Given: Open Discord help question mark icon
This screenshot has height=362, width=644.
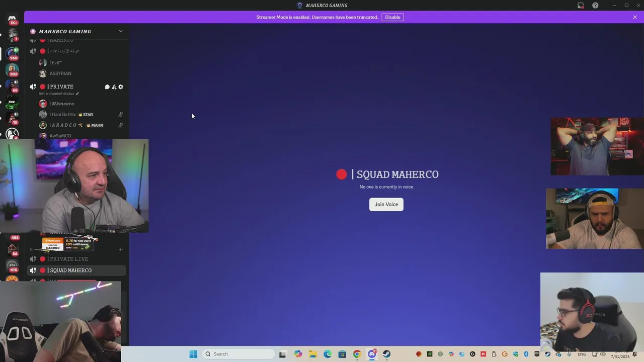Looking at the screenshot, I should click(595, 6).
